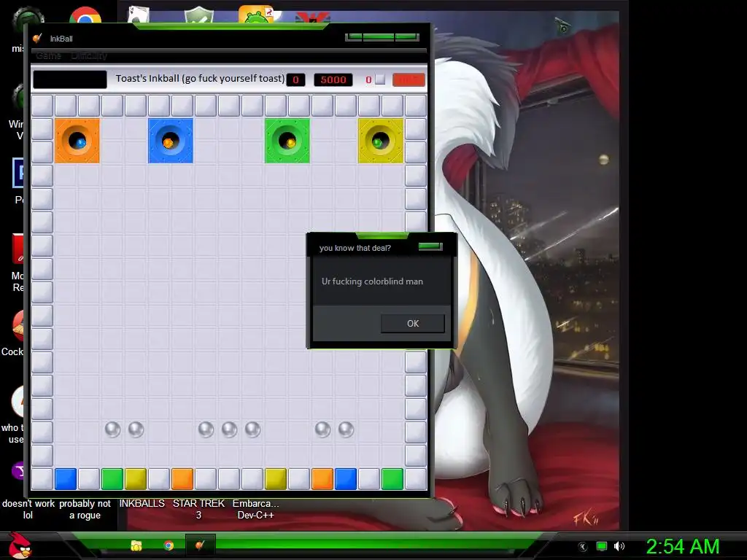The width and height of the screenshot is (747, 560).
Task: Click the green block beside the yellow block
Action: click(x=112, y=479)
